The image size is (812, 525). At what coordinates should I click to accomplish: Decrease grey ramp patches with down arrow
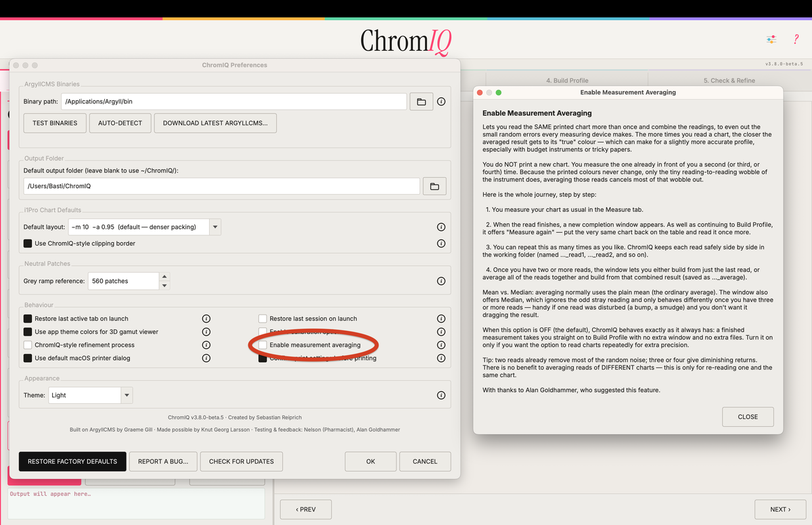point(164,285)
